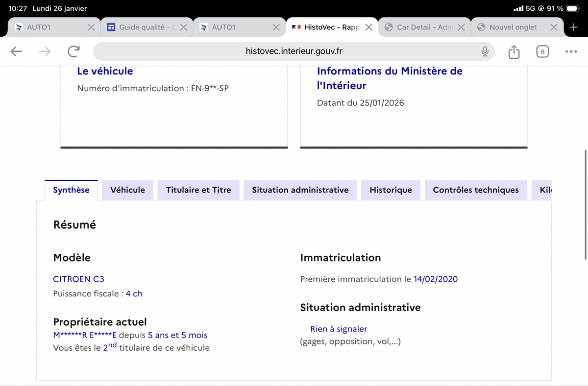View the Contrôles techniques tab
The width and height of the screenshot is (588, 386).
point(475,190)
